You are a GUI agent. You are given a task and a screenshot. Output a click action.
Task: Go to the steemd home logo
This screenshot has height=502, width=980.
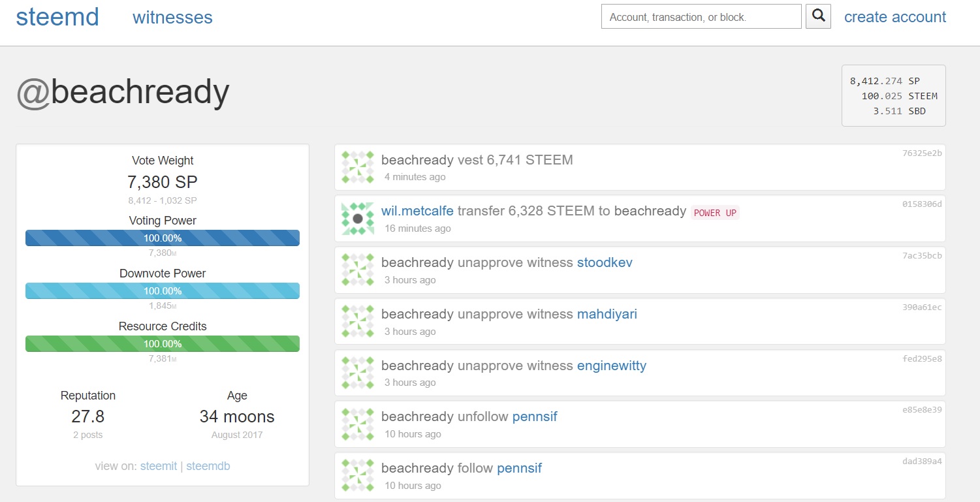pyautogui.click(x=57, y=17)
